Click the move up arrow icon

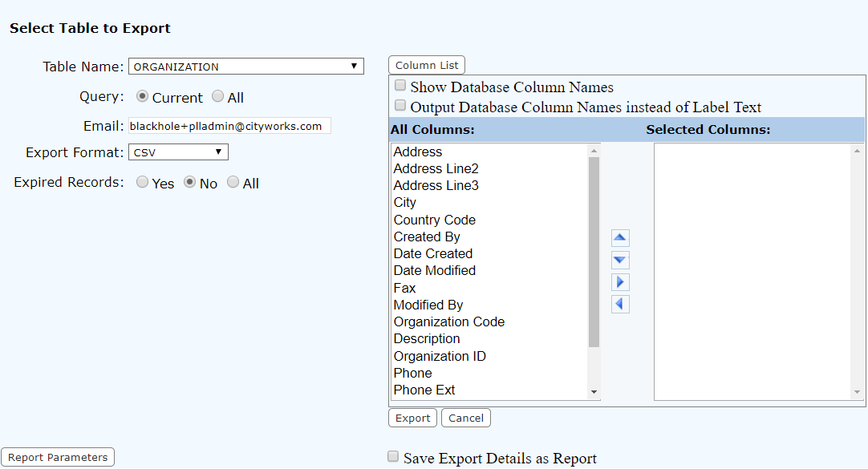click(620, 238)
